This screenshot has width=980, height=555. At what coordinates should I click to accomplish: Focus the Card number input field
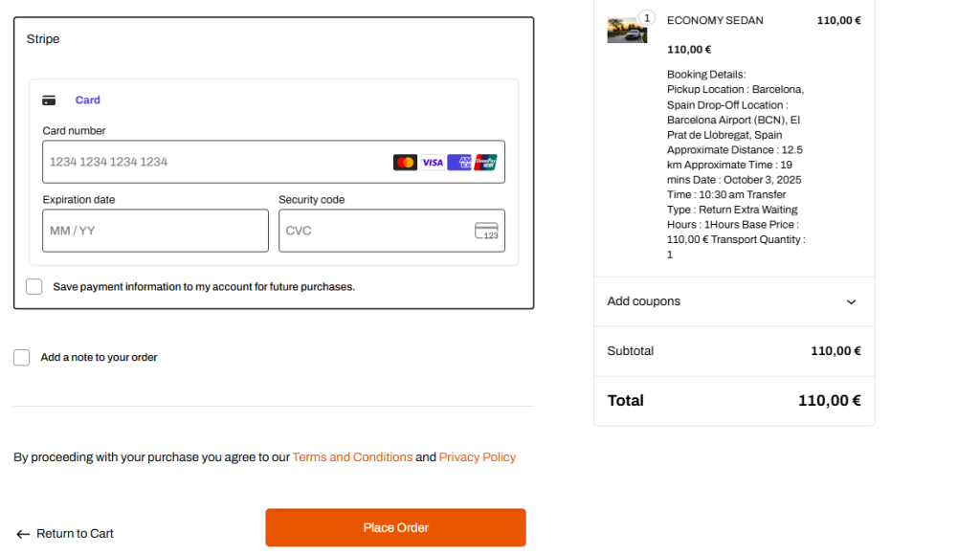[x=215, y=163]
